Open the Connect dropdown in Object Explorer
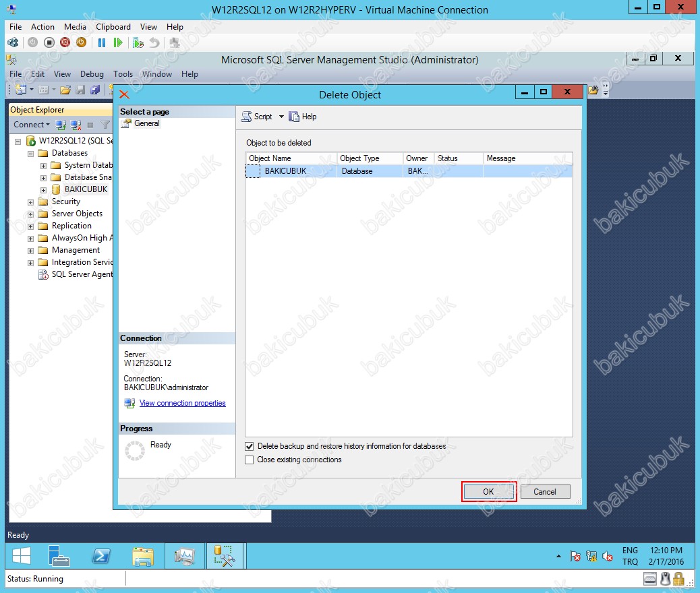The height and width of the screenshot is (593, 700). (31, 125)
